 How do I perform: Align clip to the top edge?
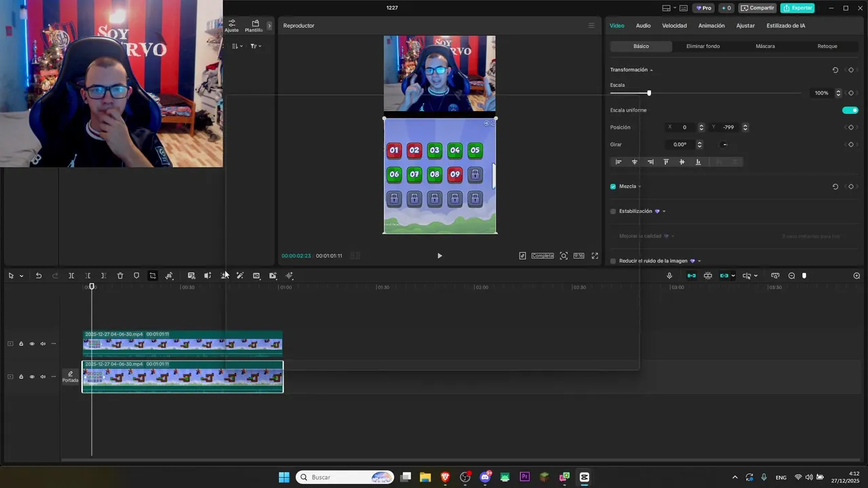(x=666, y=162)
